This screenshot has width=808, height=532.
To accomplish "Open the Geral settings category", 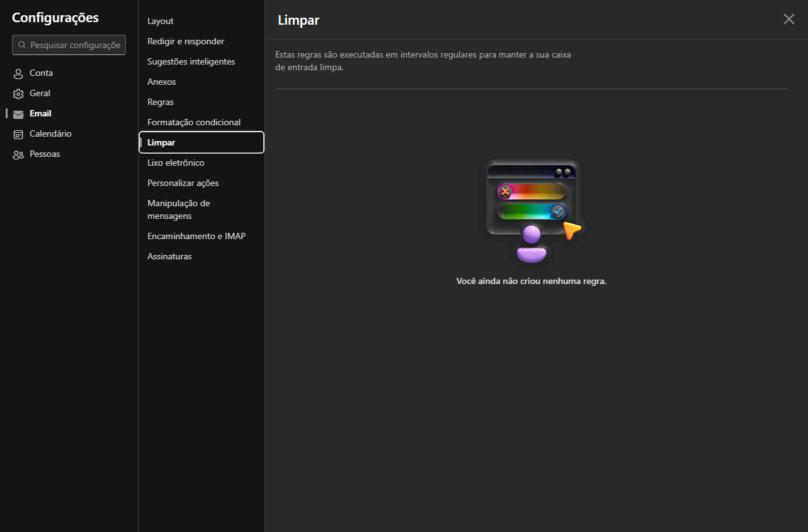I will tap(69, 94).
